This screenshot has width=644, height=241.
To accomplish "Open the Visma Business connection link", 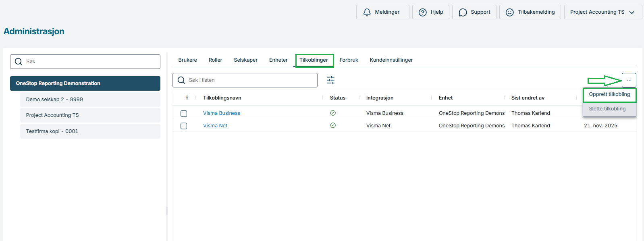I will pos(222,113).
